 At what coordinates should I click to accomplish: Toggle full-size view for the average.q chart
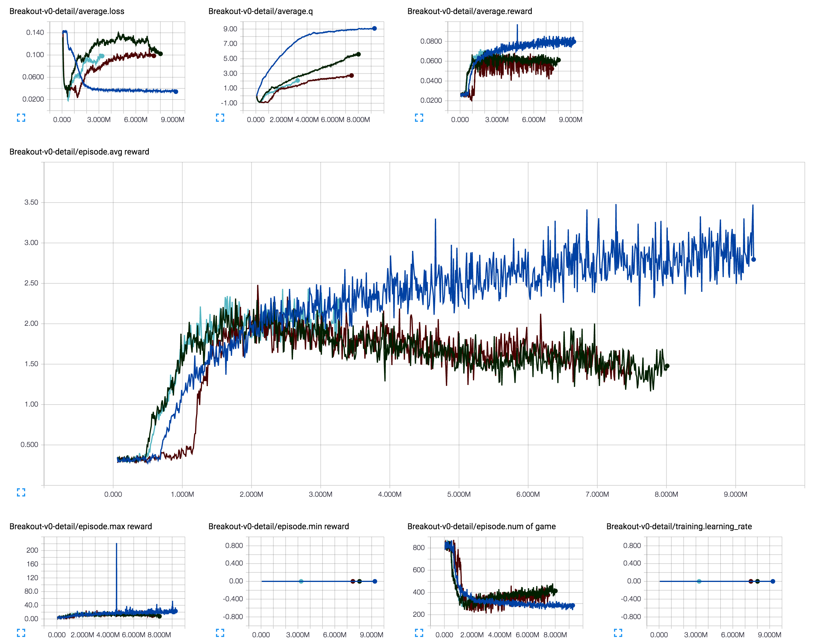[220, 118]
